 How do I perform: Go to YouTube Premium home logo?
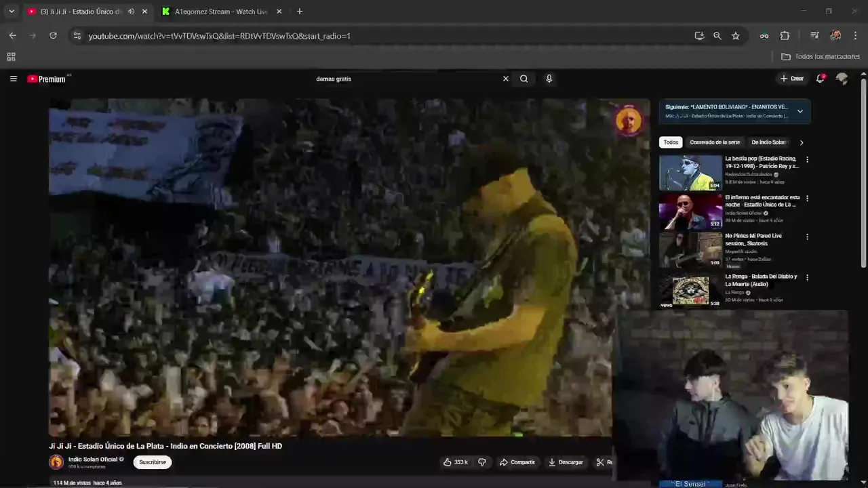coord(47,79)
